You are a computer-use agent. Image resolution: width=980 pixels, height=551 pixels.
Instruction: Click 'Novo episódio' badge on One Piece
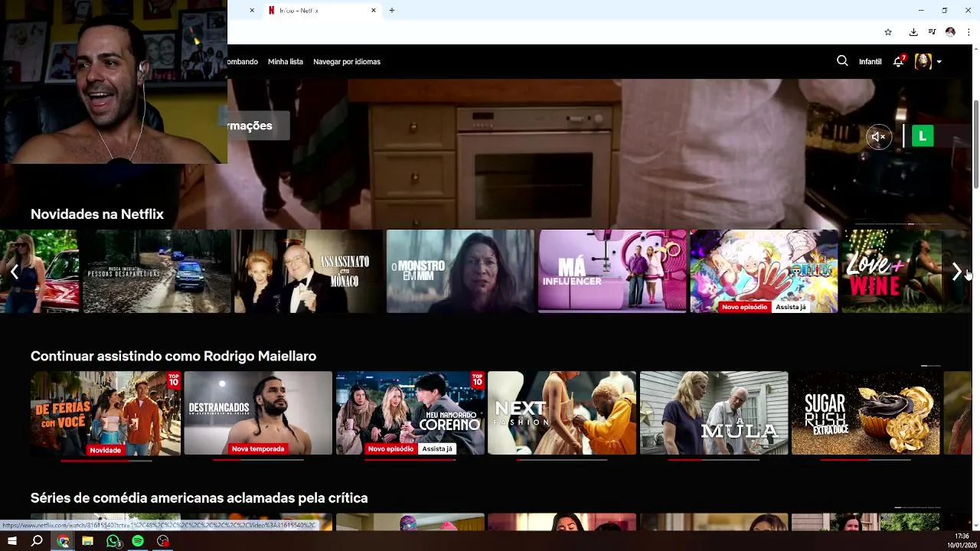point(744,307)
